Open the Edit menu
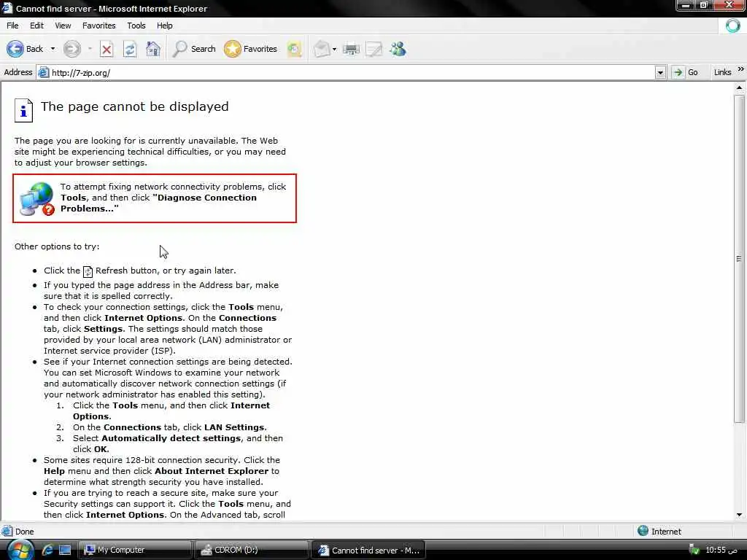This screenshot has width=747, height=560. (x=36, y=26)
